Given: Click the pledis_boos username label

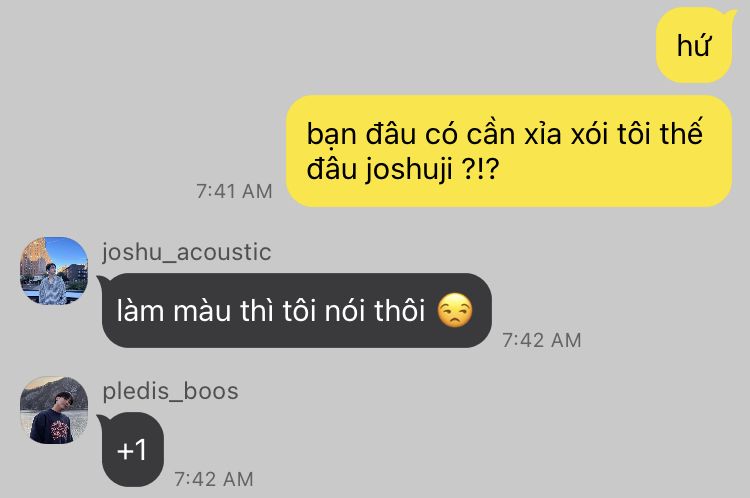Looking at the screenshot, I should tap(170, 391).
